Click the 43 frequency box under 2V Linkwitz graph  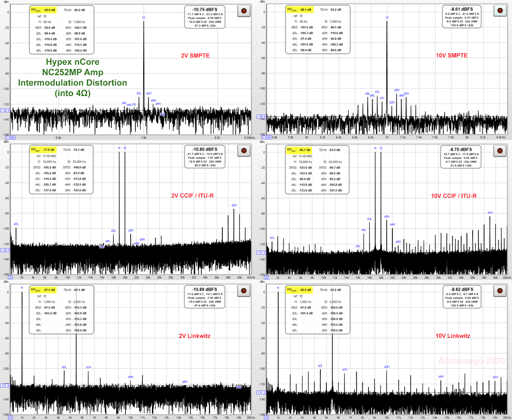tap(11, 418)
